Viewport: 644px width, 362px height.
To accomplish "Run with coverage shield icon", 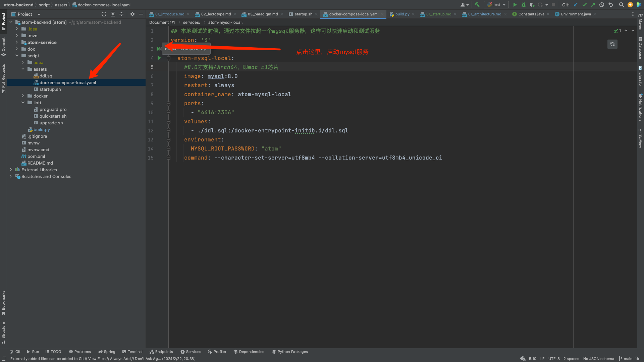I will pyautogui.click(x=532, y=5).
